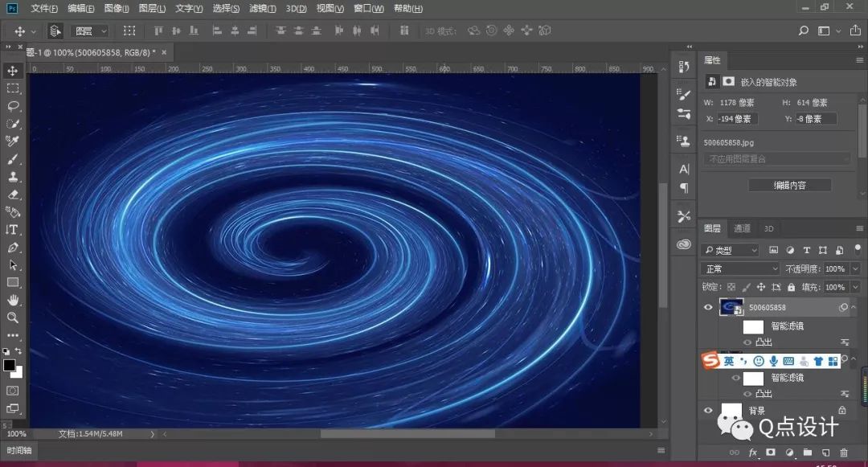This screenshot has height=467, width=868.
Task: Open the 滤镜 menu
Action: coord(261,8)
